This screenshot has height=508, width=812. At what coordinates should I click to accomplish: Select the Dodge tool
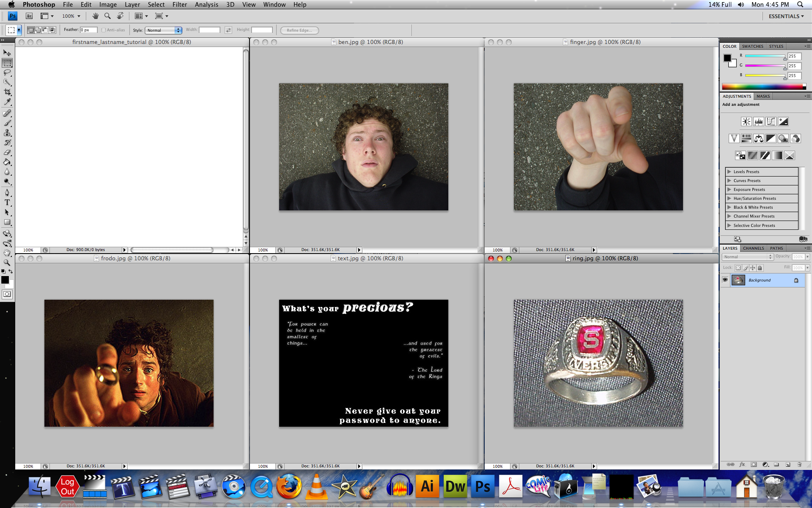coord(7,182)
